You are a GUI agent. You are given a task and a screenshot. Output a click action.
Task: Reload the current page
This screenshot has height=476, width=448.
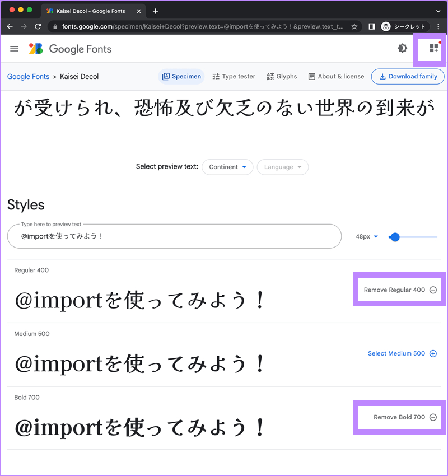38,26
